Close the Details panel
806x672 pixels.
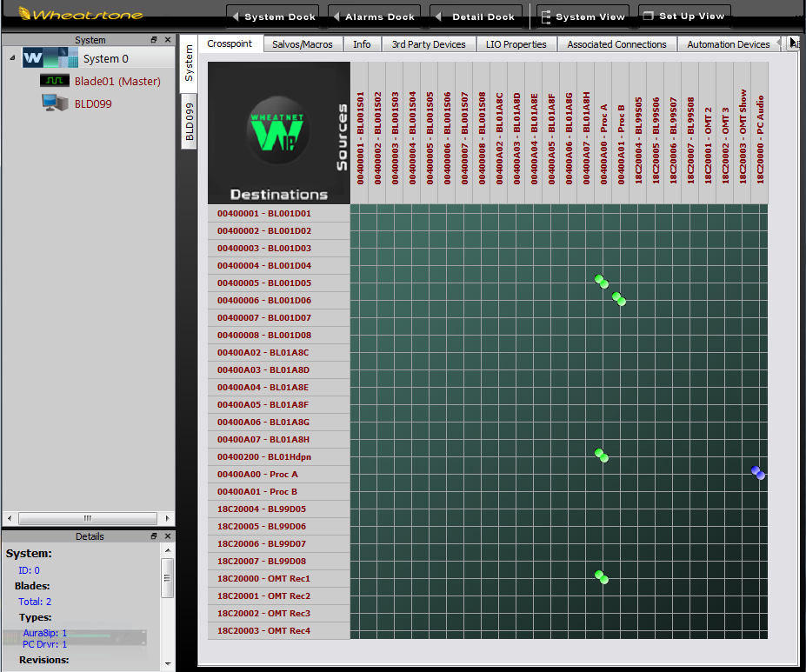coord(168,536)
